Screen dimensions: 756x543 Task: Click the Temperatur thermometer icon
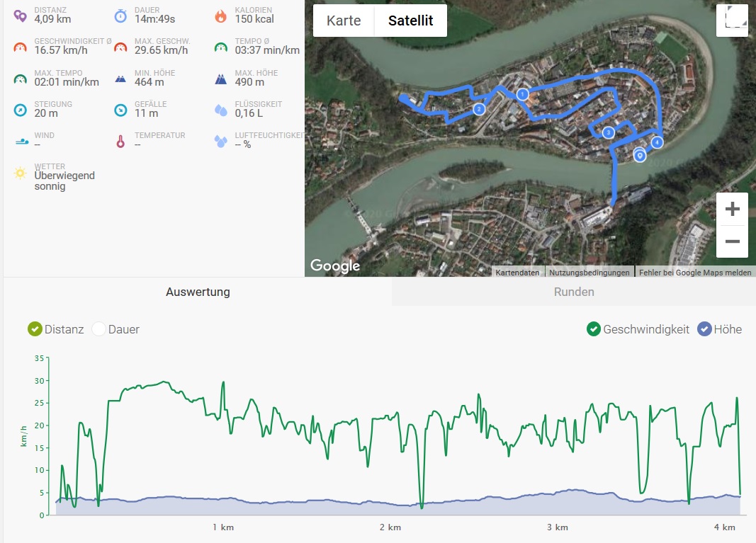(x=120, y=141)
